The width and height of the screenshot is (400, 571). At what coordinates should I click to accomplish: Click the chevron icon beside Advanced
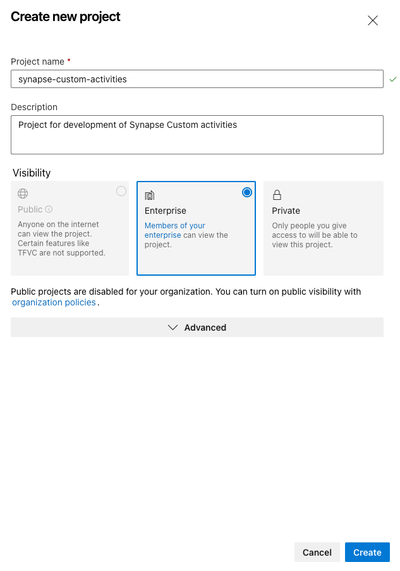tap(172, 327)
